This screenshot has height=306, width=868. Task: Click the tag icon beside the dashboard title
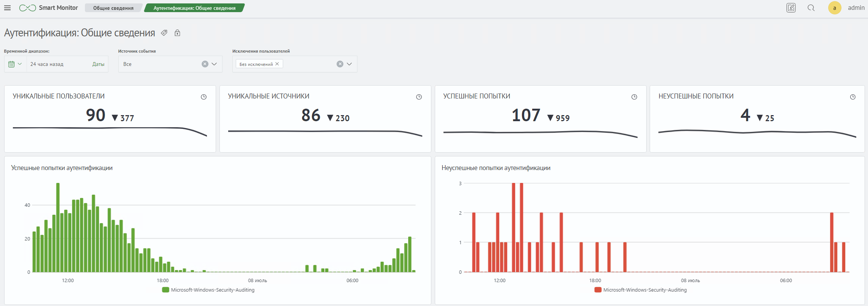tap(164, 33)
